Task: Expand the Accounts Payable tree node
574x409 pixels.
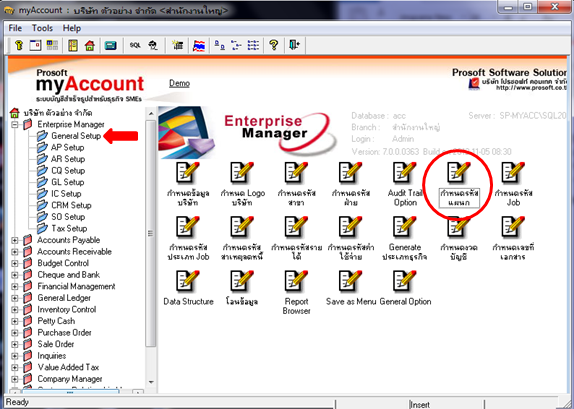Action: 15,240
